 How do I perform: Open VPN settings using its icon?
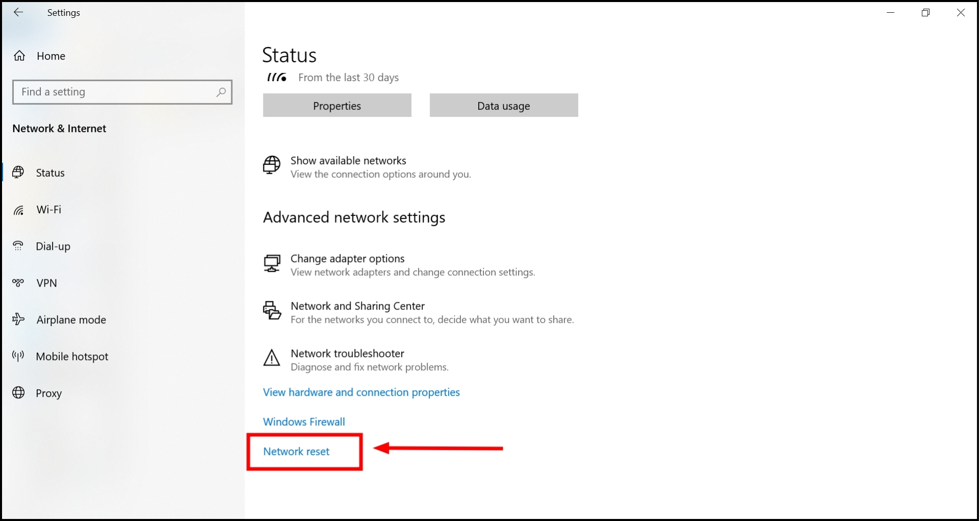(x=18, y=282)
